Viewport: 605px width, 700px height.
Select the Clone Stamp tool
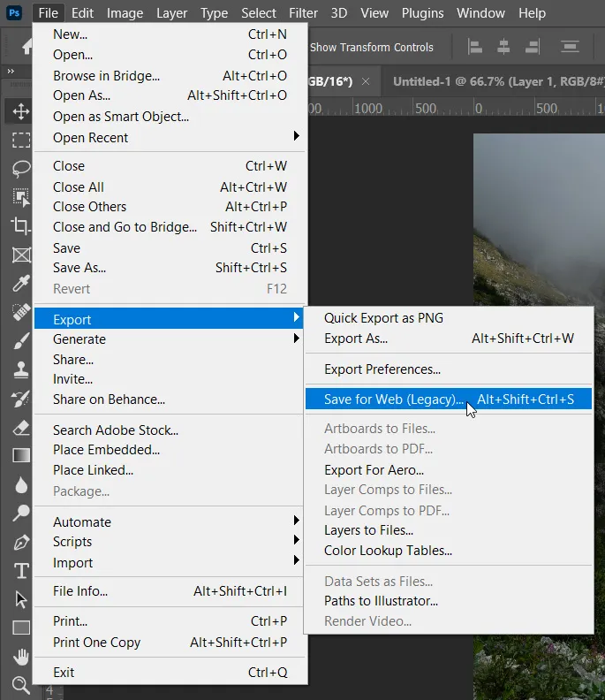[x=21, y=369]
